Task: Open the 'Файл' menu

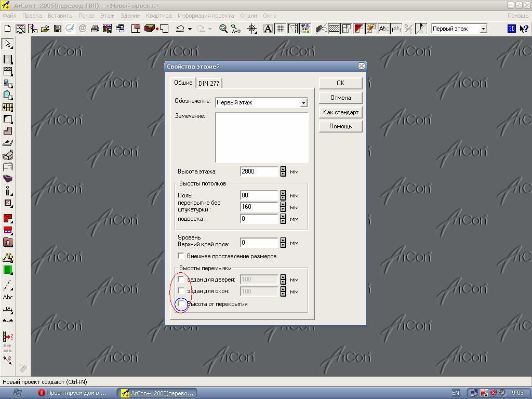Action: tap(9, 16)
